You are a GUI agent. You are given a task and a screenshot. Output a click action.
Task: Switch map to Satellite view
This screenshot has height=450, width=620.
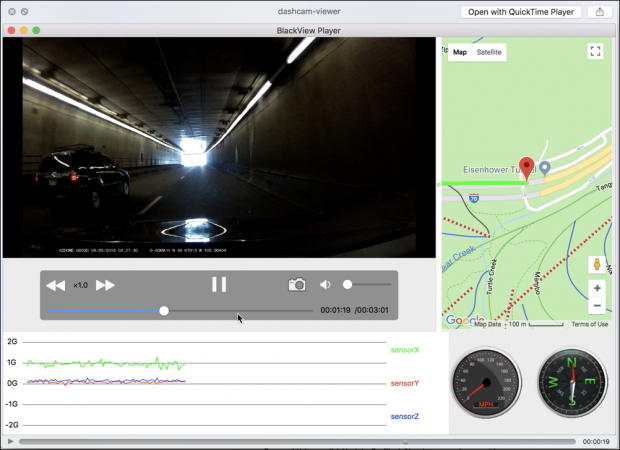[489, 52]
